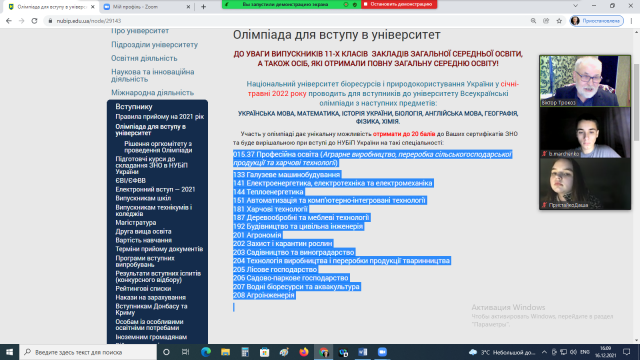The height and width of the screenshot is (360, 640).
Task: Open Windows Start menu
Action: pos(9,352)
